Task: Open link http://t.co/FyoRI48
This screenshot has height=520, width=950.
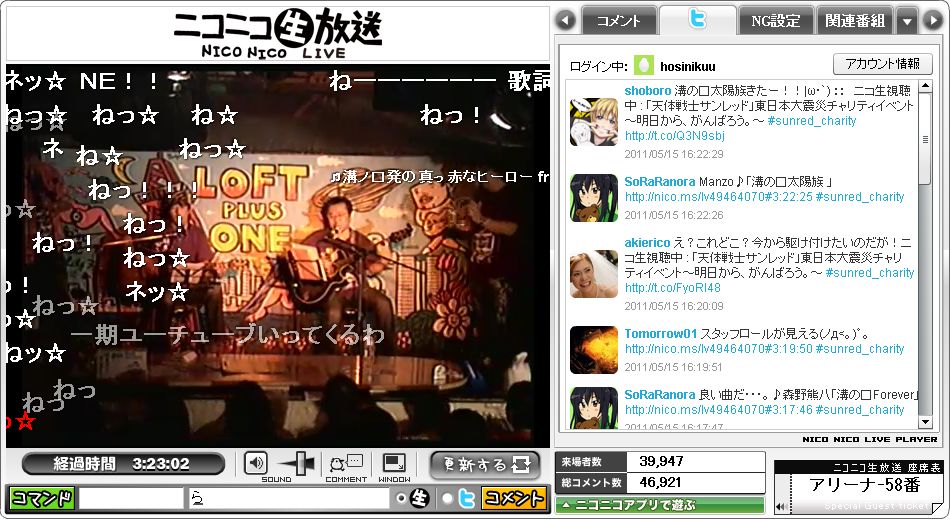Action: [x=673, y=288]
